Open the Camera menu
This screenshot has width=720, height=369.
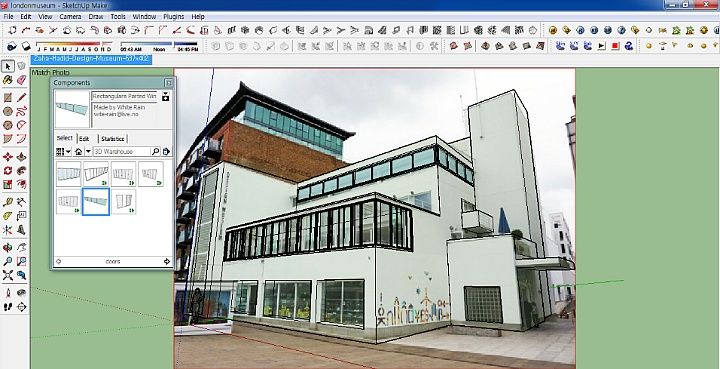click(70, 17)
